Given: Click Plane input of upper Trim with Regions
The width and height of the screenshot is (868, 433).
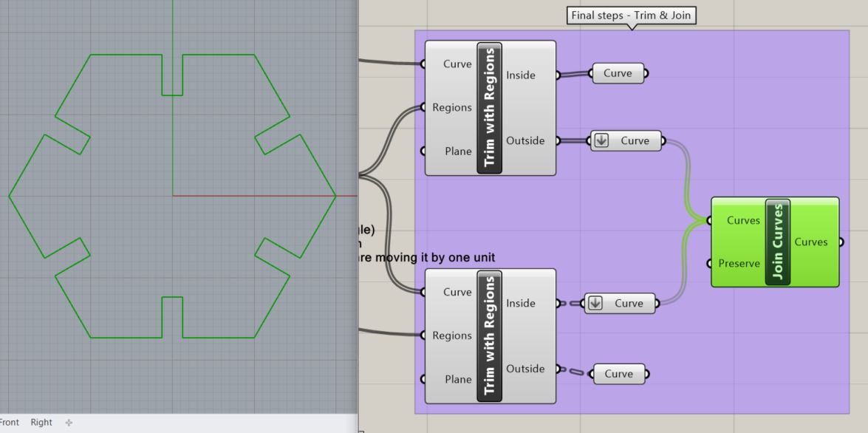Looking at the screenshot, I should (x=457, y=151).
